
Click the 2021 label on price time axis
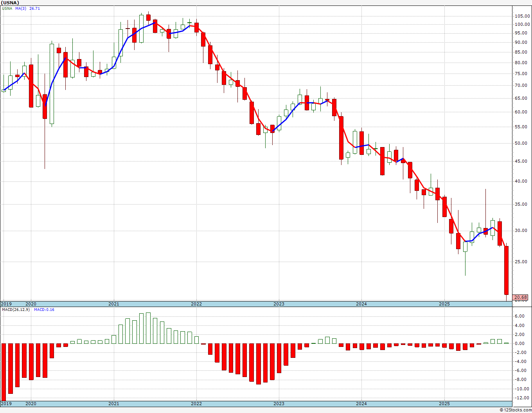113,304
